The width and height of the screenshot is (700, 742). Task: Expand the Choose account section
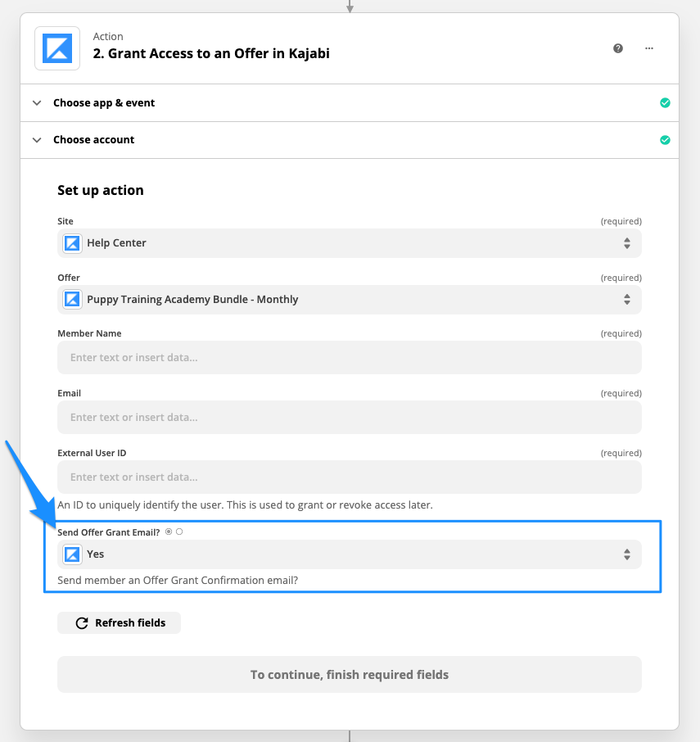tap(350, 140)
